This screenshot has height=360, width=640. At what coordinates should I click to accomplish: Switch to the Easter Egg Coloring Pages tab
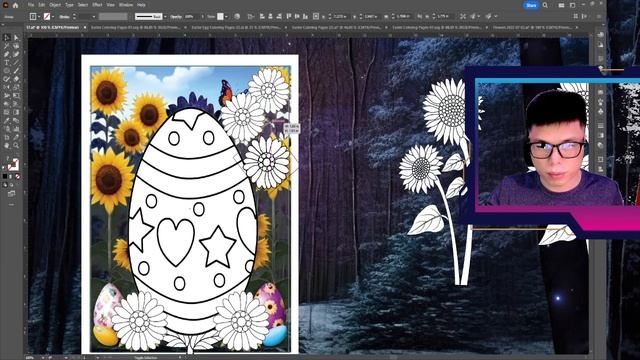click(236, 27)
